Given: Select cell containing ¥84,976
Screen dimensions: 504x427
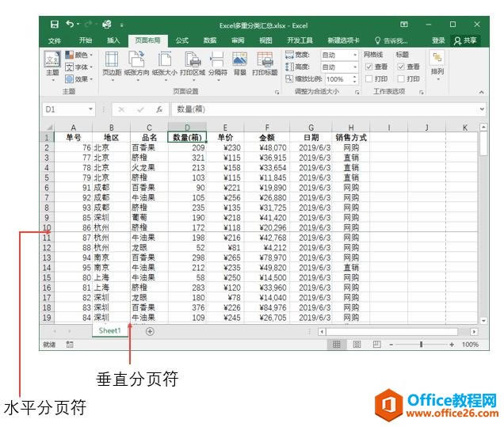Looking at the screenshot, I should (x=267, y=307).
